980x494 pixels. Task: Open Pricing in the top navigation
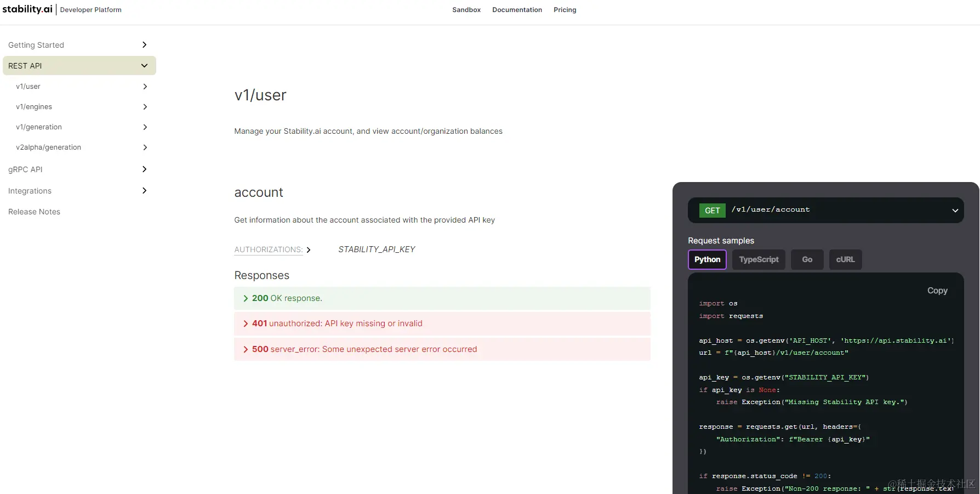(565, 10)
